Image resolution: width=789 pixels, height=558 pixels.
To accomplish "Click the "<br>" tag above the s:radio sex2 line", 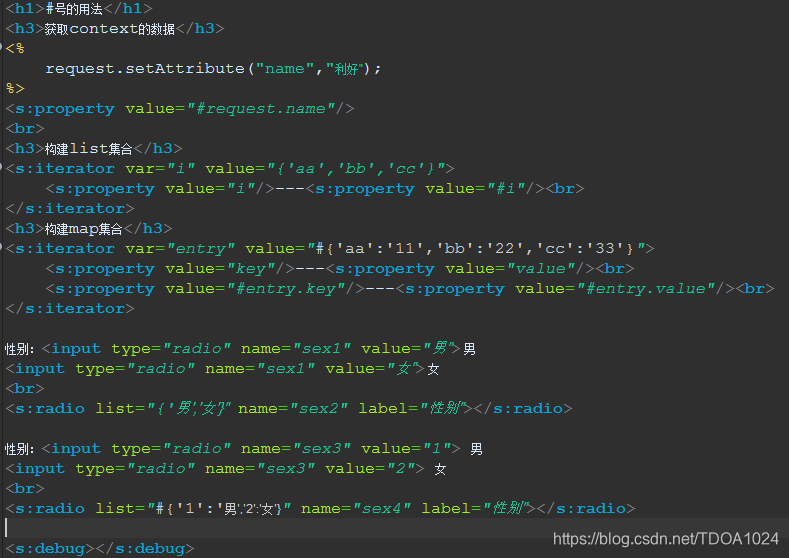I will pos(25,388).
